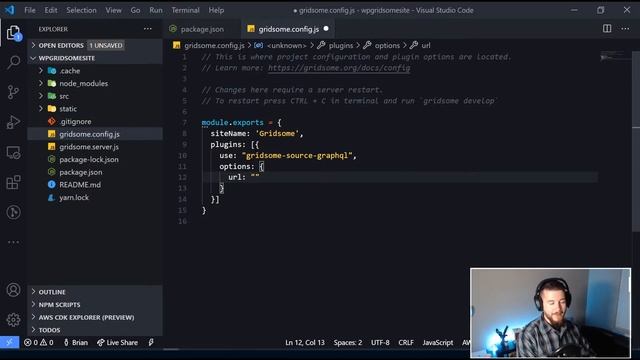Image resolution: width=640 pixels, height=360 pixels.
Task: Open the Explorer view in activity bar
Action: pos(13,33)
